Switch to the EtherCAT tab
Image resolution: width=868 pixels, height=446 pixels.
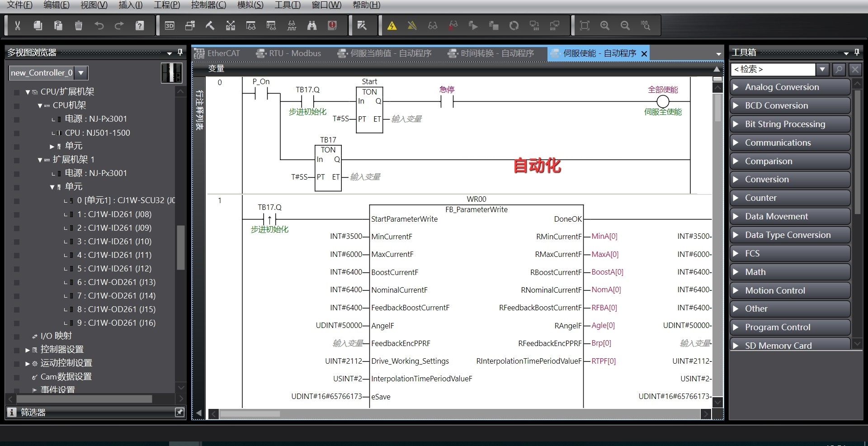[217, 53]
